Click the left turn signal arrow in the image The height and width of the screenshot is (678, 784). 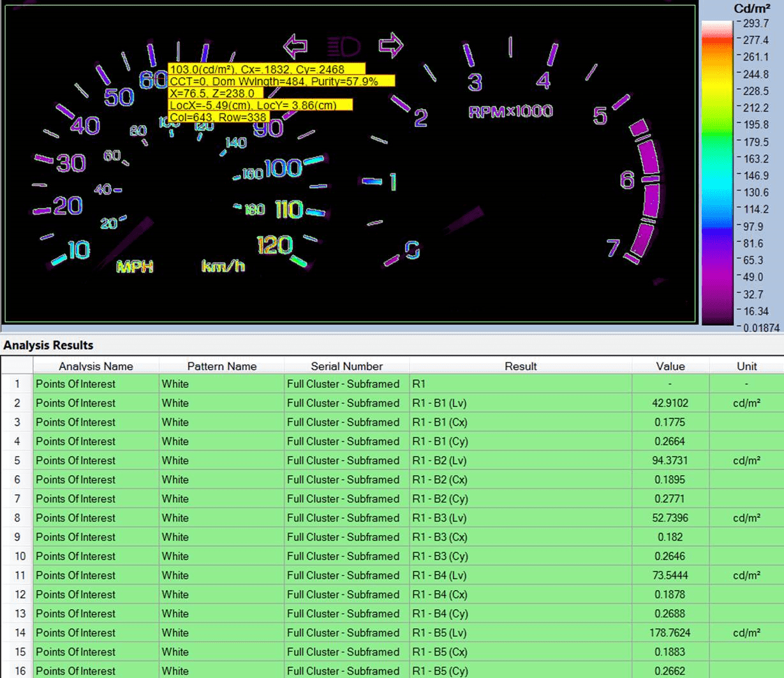click(294, 45)
